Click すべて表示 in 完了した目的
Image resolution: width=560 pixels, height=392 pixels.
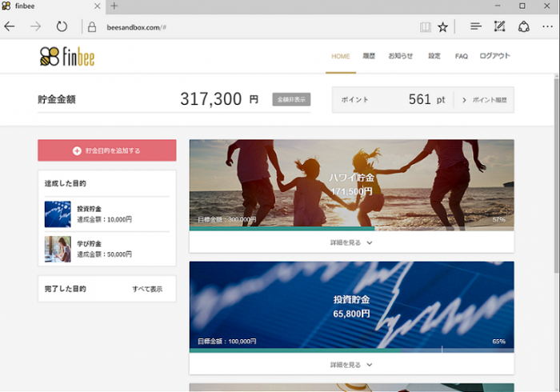[x=147, y=289]
